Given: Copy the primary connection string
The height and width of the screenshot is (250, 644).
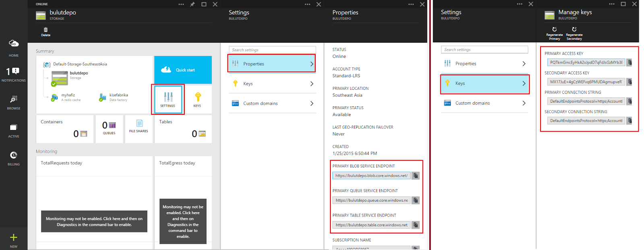Looking at the screenshot, I should point(630,101).
